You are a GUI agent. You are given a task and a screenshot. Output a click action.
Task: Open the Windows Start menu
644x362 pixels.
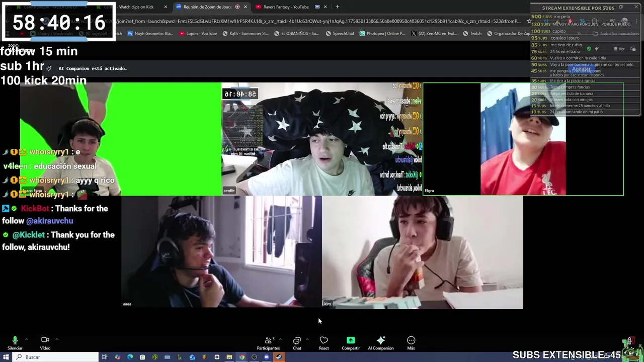(x=6, y=357)
